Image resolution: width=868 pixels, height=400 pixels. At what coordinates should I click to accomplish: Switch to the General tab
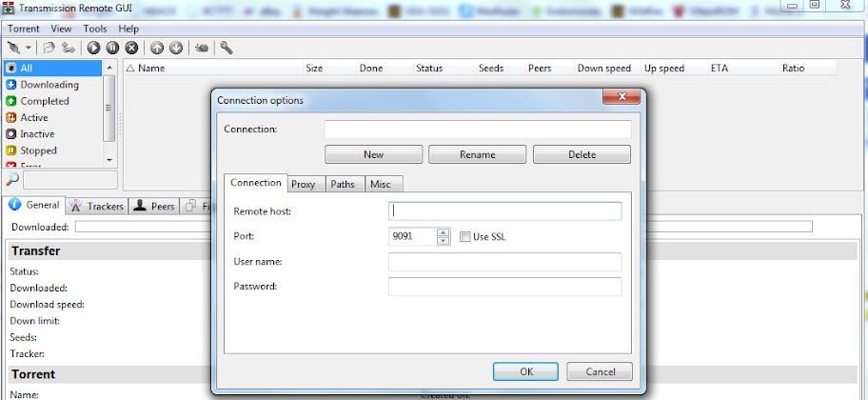coord(35,205)
